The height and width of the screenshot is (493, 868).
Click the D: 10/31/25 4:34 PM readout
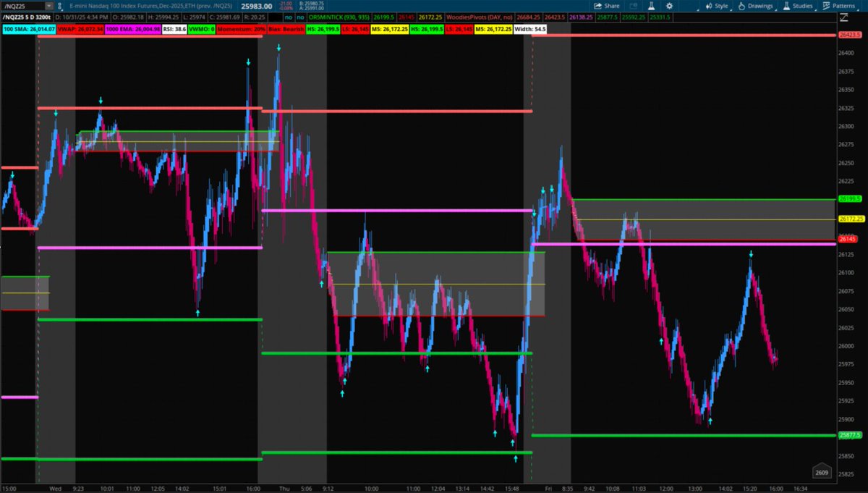pos(82,17)
